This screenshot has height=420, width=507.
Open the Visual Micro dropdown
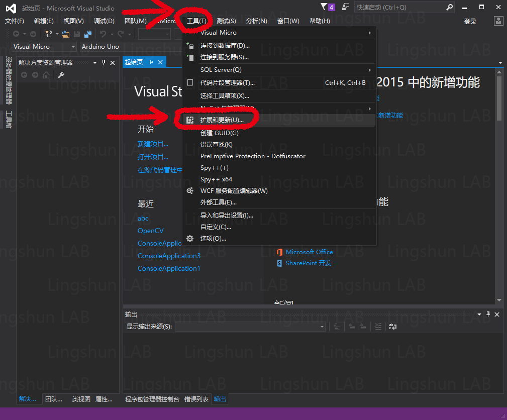pyautogui.click(x=44, y=47)
